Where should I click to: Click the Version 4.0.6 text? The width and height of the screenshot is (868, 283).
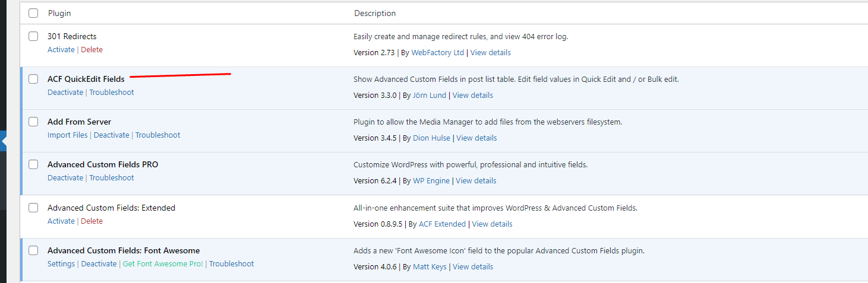(x=375, y=267)
